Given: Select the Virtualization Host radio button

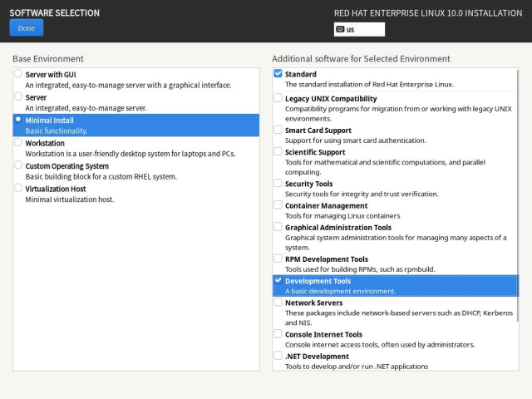Looking at the screenshot, I should point(18,188).
